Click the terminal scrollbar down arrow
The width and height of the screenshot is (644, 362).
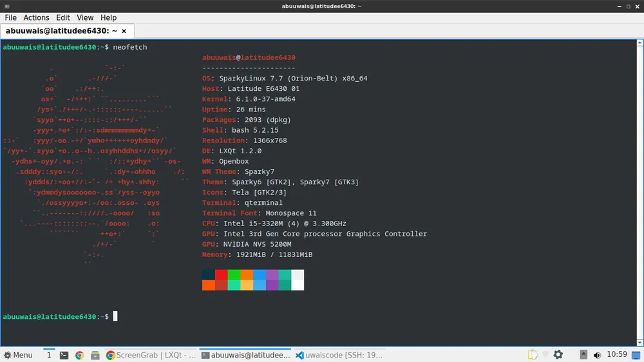[640, 343]
